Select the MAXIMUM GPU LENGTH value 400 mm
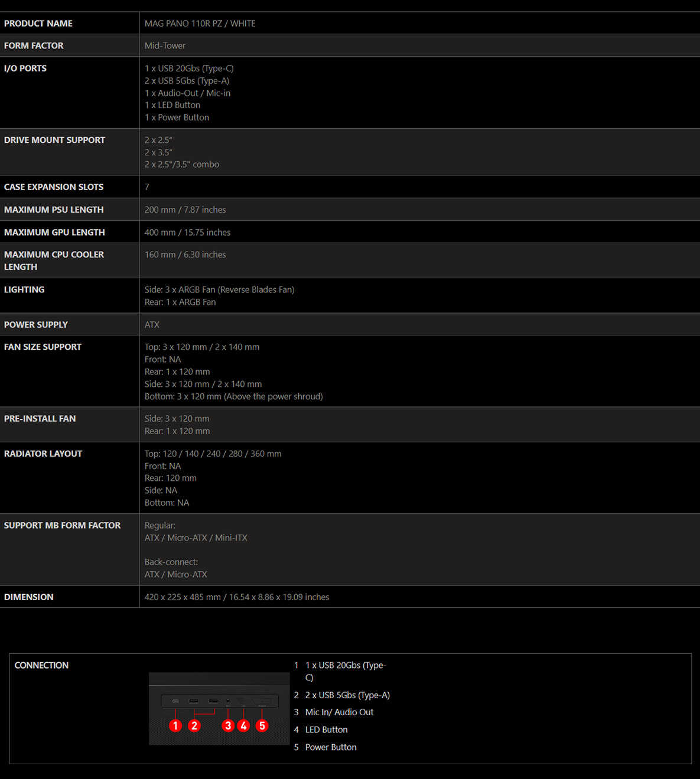 pos(187,232)
